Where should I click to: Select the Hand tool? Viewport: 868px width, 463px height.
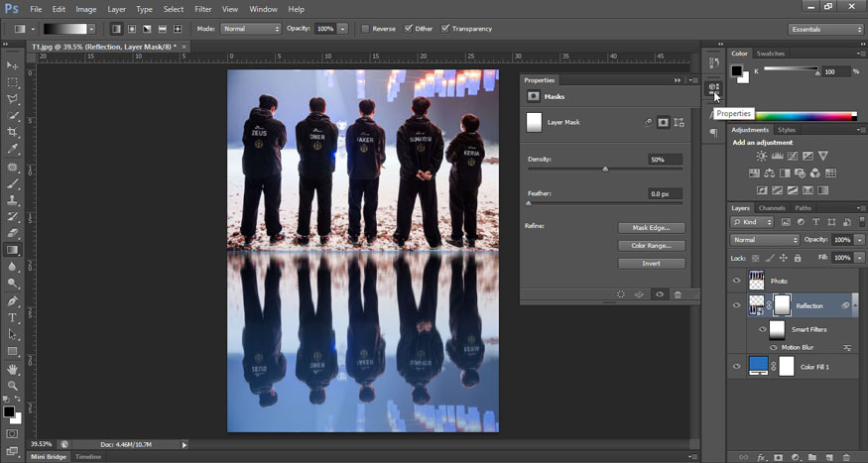(13, 368)
